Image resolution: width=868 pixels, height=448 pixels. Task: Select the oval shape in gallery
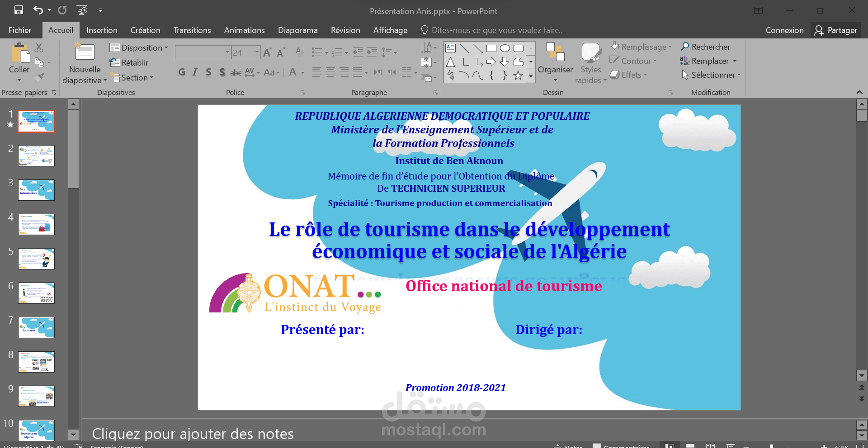click(505, 48)
